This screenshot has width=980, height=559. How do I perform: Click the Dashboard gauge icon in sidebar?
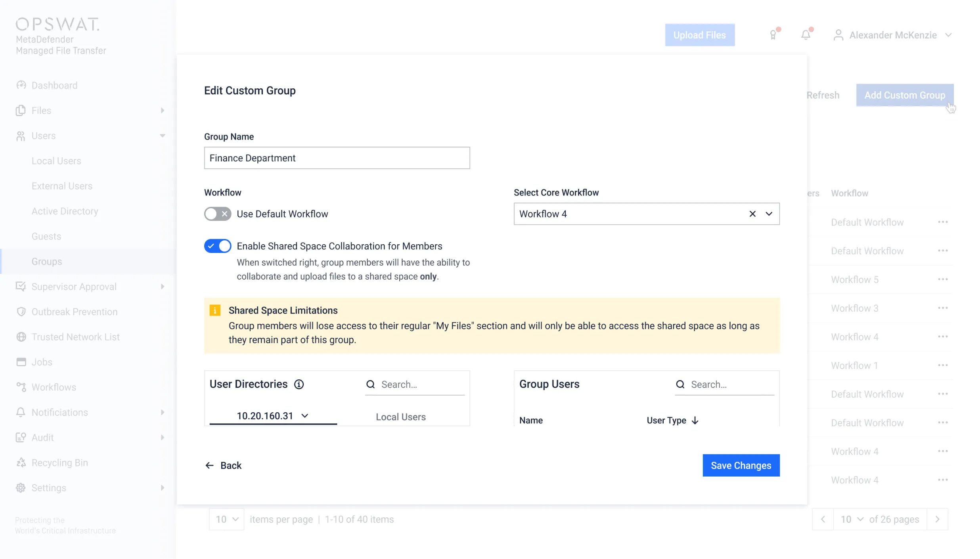21,85
